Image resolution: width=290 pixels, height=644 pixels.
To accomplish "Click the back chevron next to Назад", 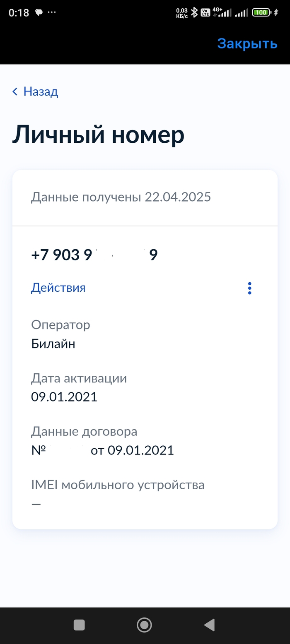I will pyautogui.click(x=15, y=92).
